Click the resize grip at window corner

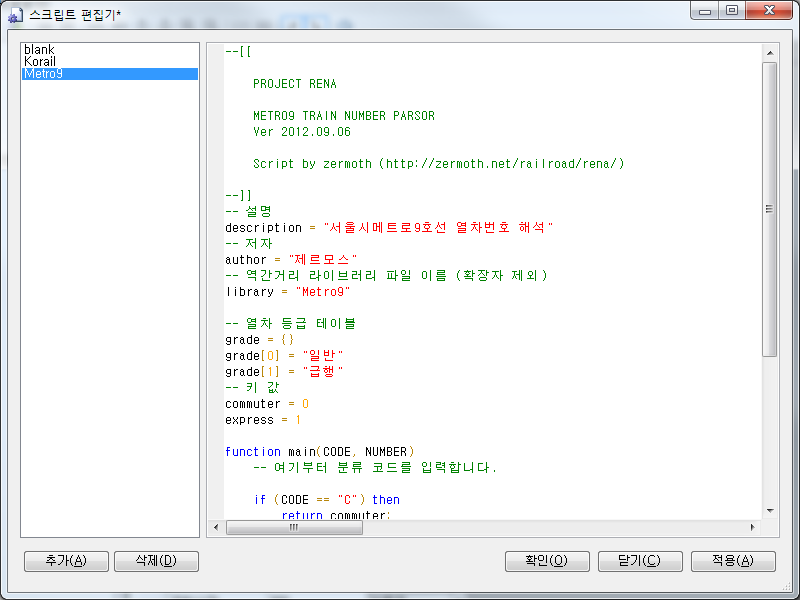[788, 588]
